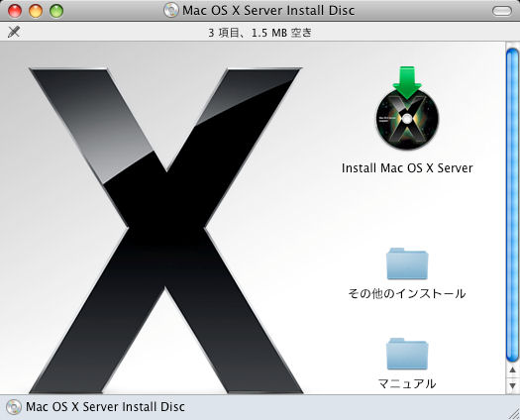Click the blue vertical scrollbar thumb
The height and width of the screenshot is (420, 520).
click(x=513, y=205)
